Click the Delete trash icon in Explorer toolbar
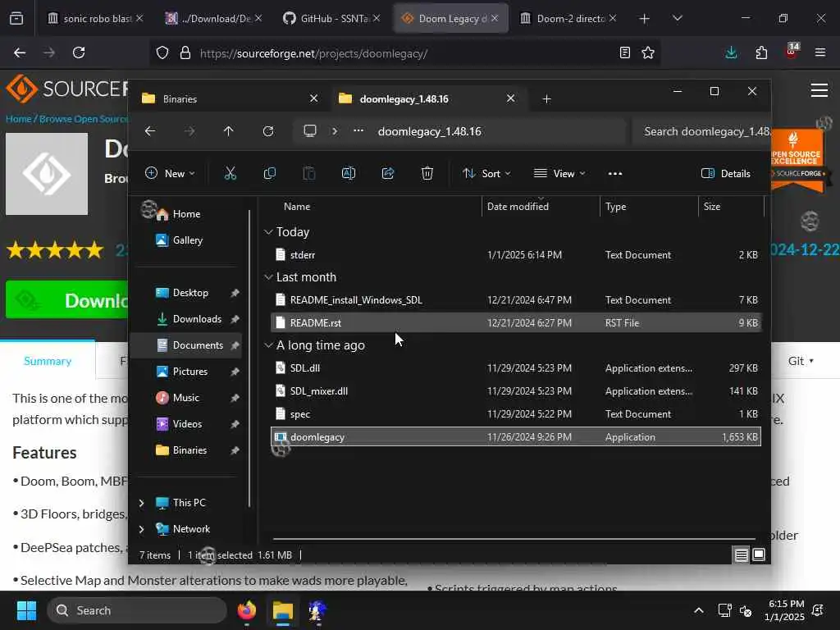This screenshot has width=840, height=630. click(427, 173)
